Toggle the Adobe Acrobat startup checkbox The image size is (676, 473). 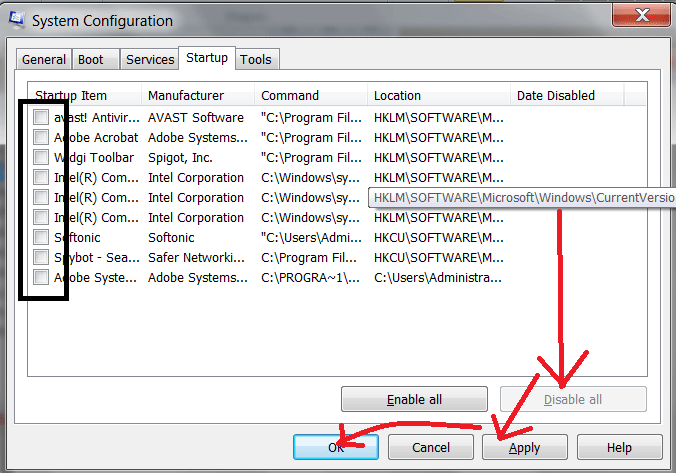(41, 137)
